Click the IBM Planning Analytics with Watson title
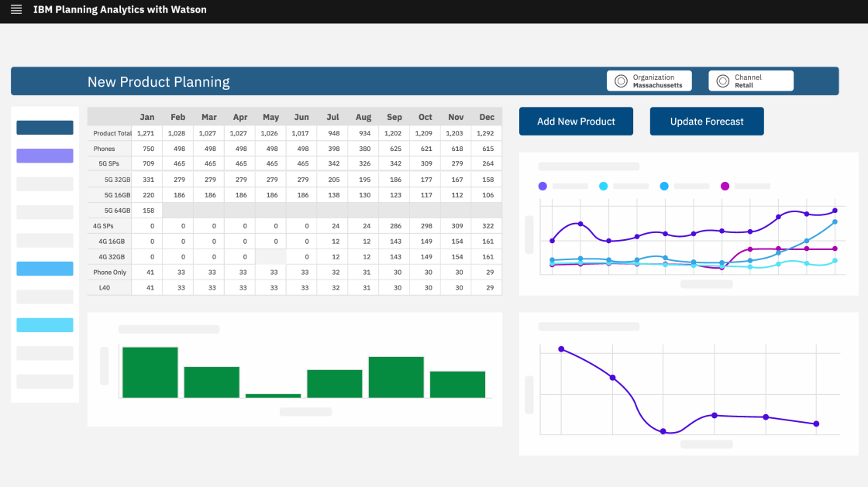868x487 pixels. tap(119, 9)
